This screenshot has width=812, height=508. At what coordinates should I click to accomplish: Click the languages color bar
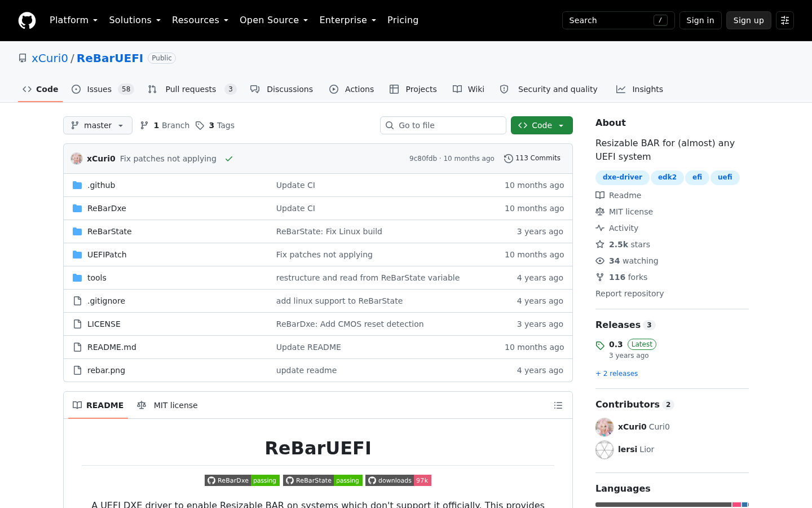(672, 505)
